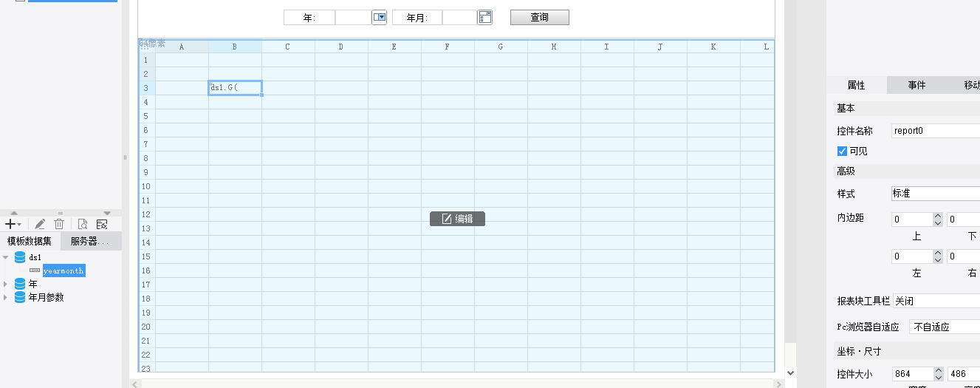Click the delete dataset trash icon
The image size is (980, 388).
pos(59,224)
